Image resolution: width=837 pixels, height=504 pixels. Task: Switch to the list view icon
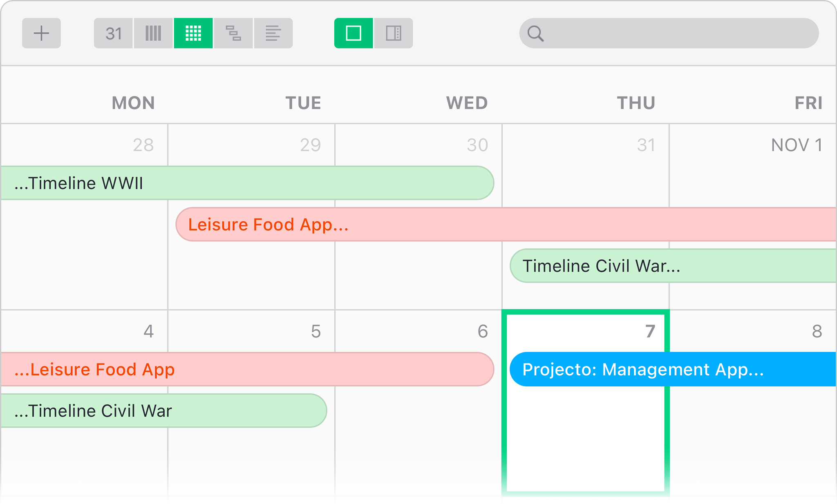tap(273, 33)
